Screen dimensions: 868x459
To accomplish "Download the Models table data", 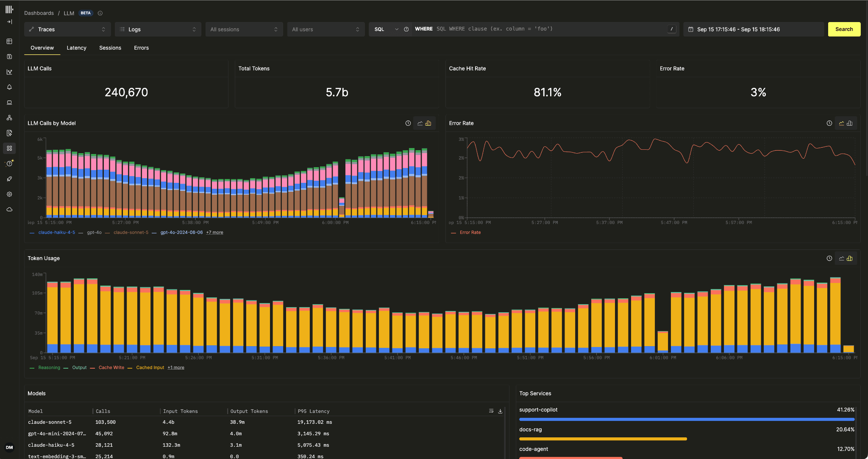I will [x=500, y=411].
